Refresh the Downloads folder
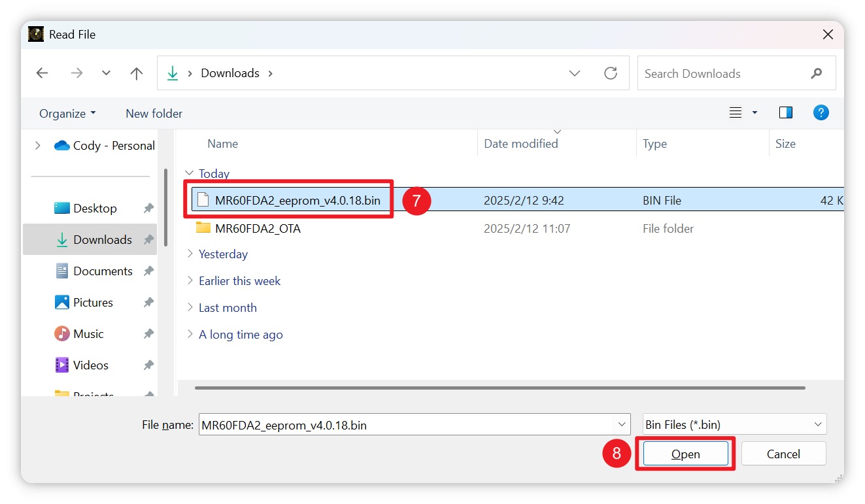 (x=611, y=73)
